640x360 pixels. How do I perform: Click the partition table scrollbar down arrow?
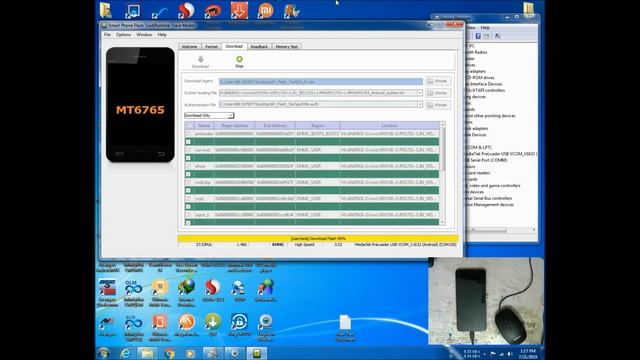coord(442,222)
